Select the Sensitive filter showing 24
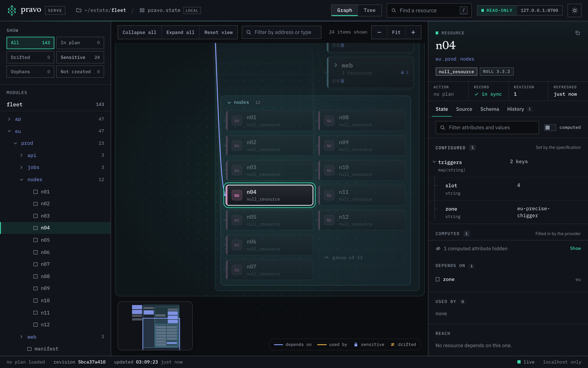The image size is (588, 368). [80, 57]
